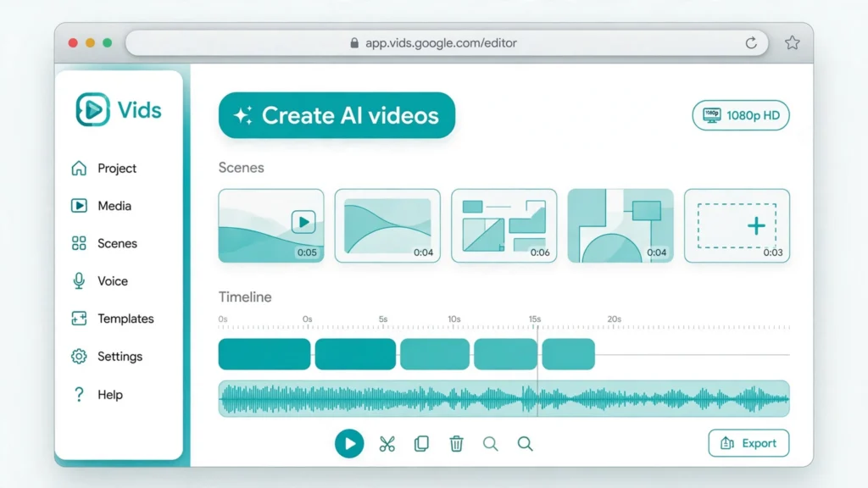The width and height of the screenshot is (868, 488).
Task: Click the Help question mark icon
Action: tap(79, 395)
